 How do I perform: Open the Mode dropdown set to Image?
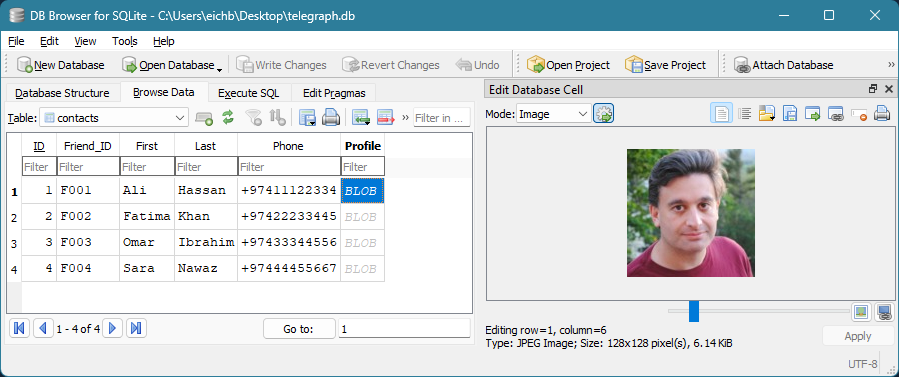pyautogui.click(x=553, y=114)
